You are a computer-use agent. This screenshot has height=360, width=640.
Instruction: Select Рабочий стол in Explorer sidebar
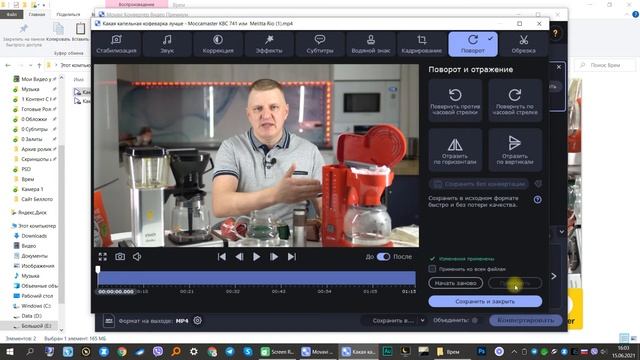tap(37, 296)
